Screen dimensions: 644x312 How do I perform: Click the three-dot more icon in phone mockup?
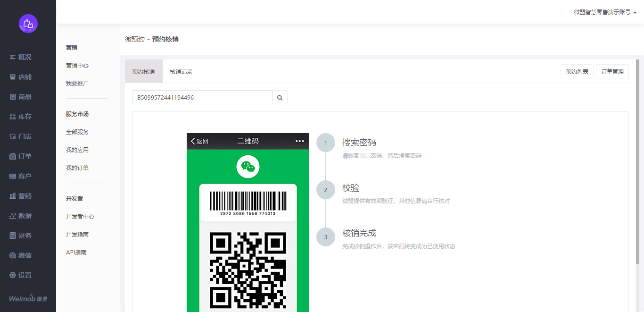(x=300, y=141)
